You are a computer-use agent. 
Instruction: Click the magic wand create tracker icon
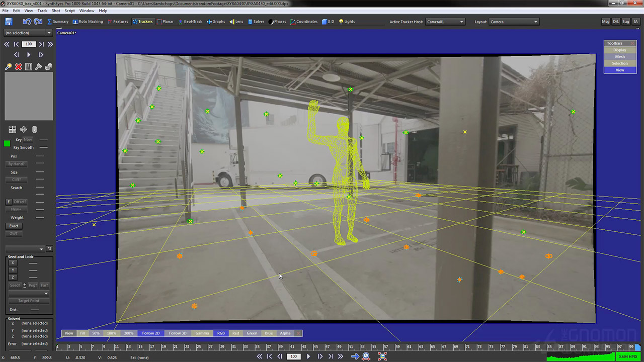click(x=8, y=67)
